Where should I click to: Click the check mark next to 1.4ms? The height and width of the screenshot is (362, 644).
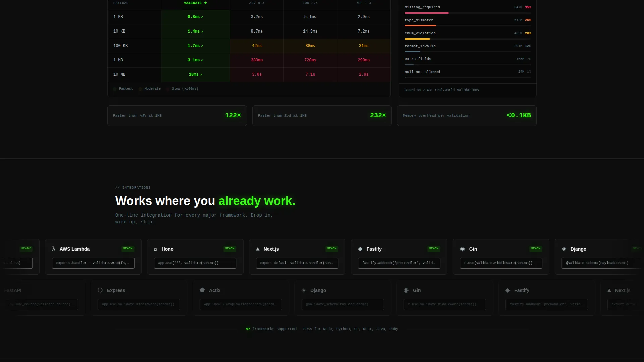202,32
